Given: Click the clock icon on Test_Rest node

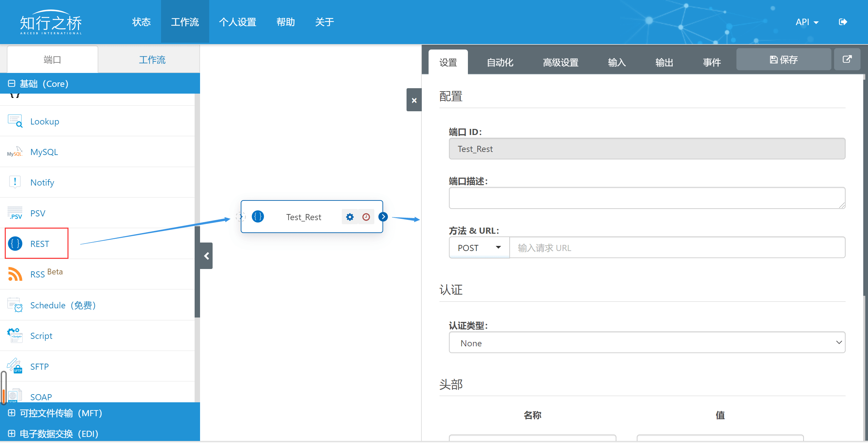Looking at the screenshot, I should [x=366, y=217].
